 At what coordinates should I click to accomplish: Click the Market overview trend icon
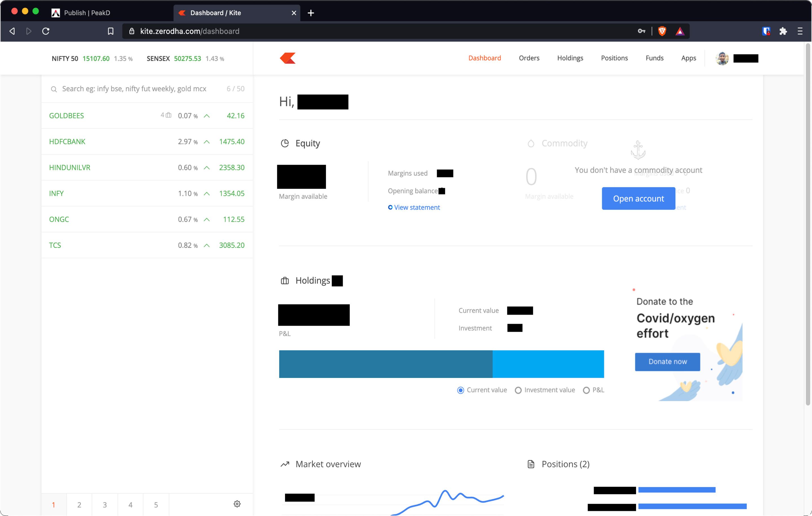285,464
